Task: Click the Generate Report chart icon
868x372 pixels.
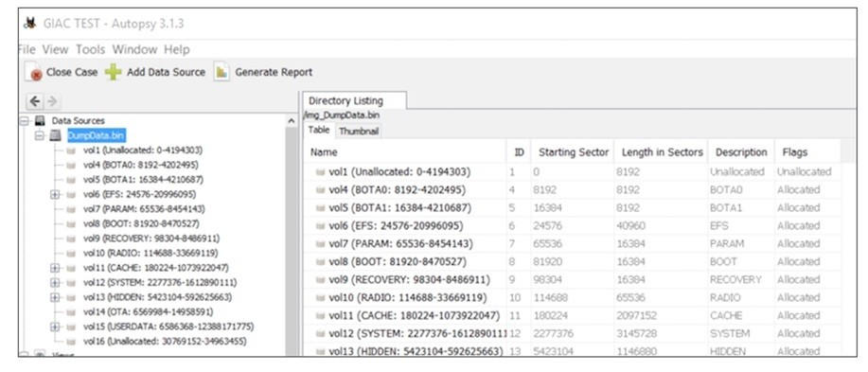Action: pos(221,72)
